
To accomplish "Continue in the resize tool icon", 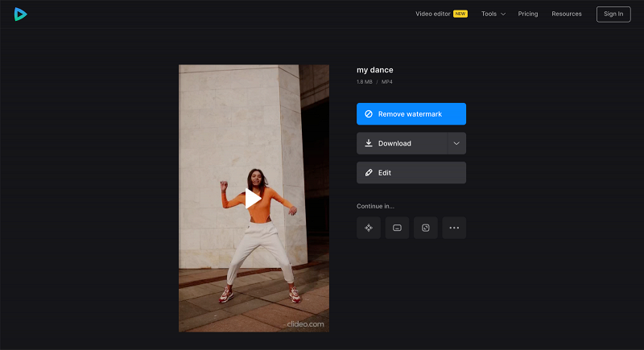I will click(x=426, y=228).
